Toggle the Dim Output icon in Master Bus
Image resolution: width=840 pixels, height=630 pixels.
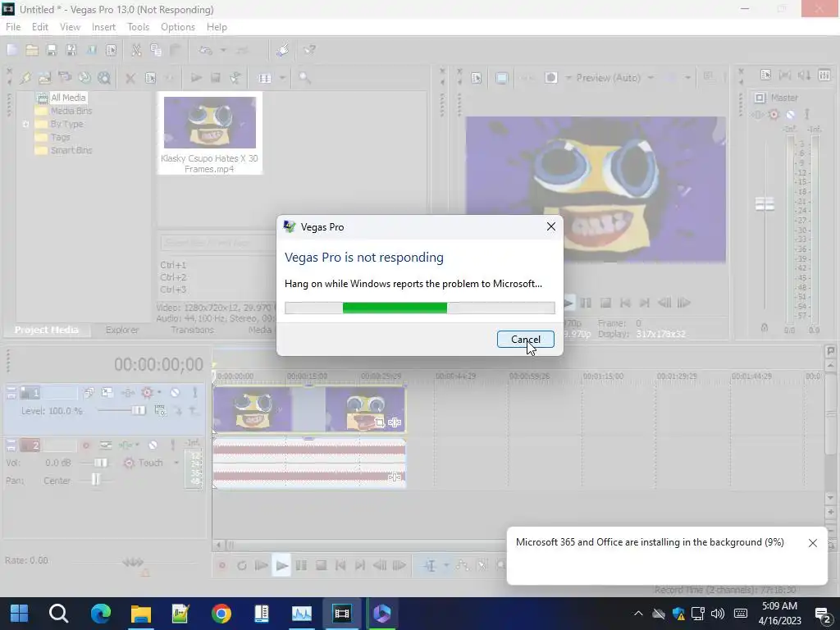[x=804, y=75]
